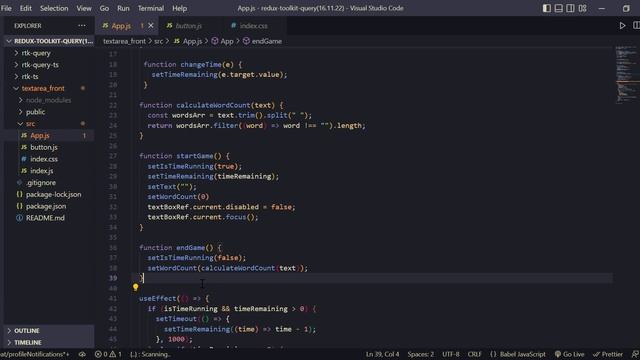Click the Prettier status item

(608, 354)
